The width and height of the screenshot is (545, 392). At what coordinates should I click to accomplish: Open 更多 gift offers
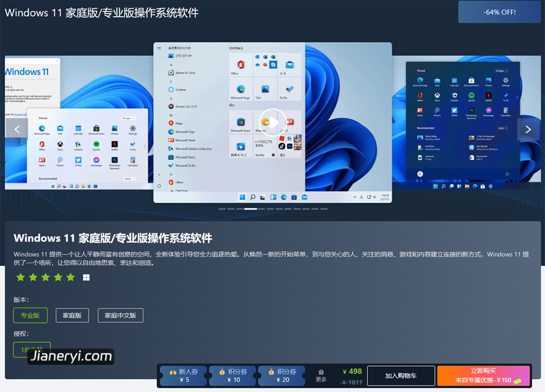(x=321, y=376)
